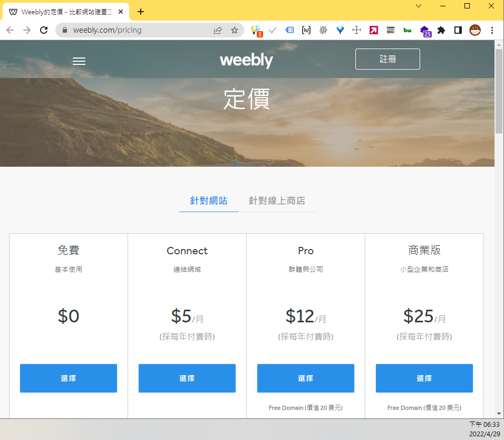
Task: Click the $12 monthly price
Action: click(306, 316)
